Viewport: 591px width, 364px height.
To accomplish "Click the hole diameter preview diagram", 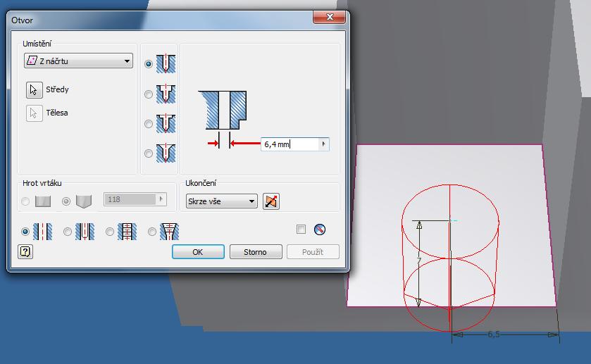I will 223,110.
